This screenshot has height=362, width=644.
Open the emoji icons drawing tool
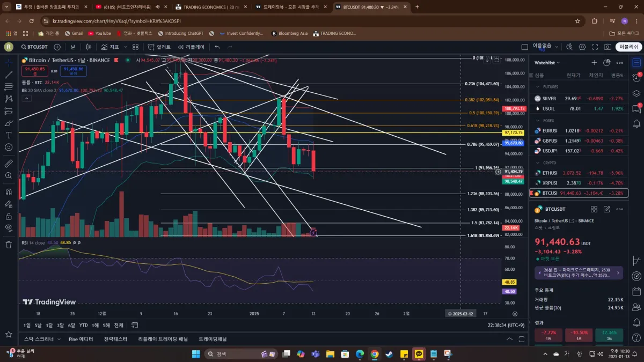click(x=9, y=147)
